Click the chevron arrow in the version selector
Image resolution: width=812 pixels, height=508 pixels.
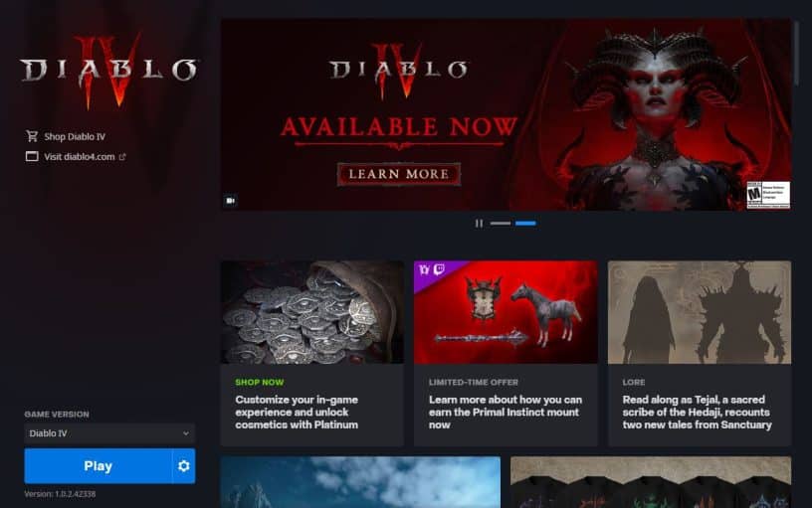[x=186, y=433]
